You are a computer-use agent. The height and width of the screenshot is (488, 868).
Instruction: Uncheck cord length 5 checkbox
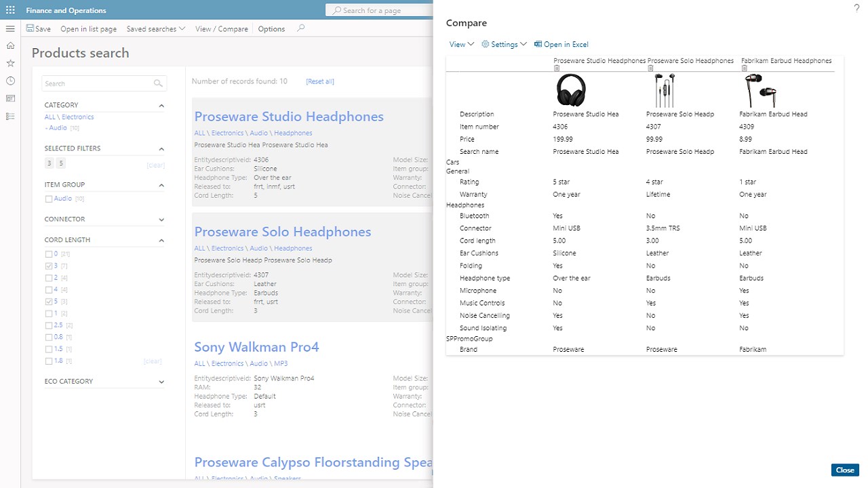click(x=49, y=302)
